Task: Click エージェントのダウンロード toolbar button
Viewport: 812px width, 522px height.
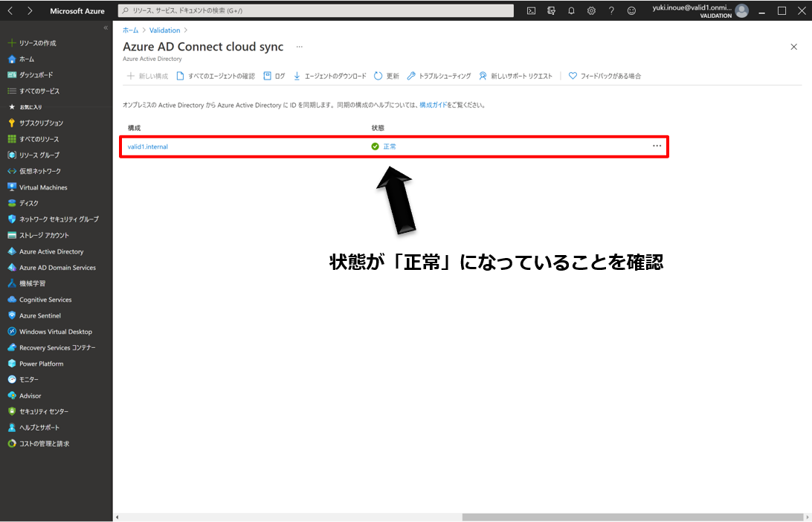Action: (329, 76)
